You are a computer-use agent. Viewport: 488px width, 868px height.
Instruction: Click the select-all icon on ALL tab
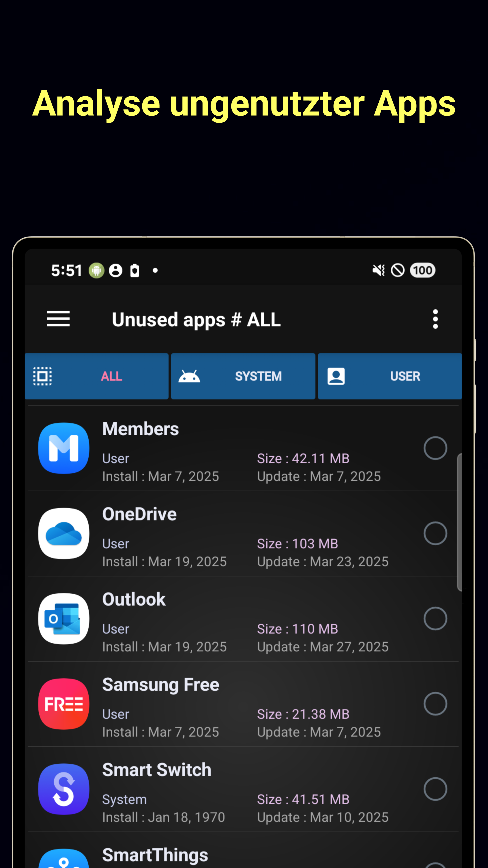click(42, 376)
